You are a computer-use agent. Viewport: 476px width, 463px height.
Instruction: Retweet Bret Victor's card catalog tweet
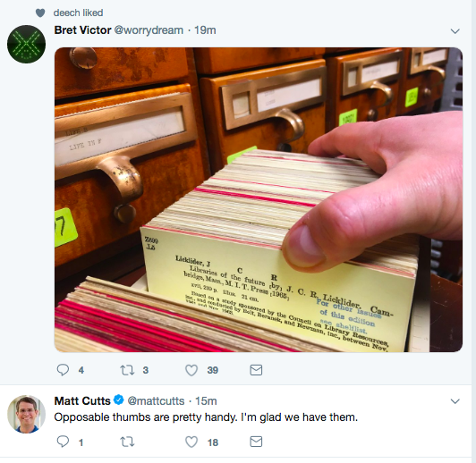pyautogui.click(x=127, y=370)
